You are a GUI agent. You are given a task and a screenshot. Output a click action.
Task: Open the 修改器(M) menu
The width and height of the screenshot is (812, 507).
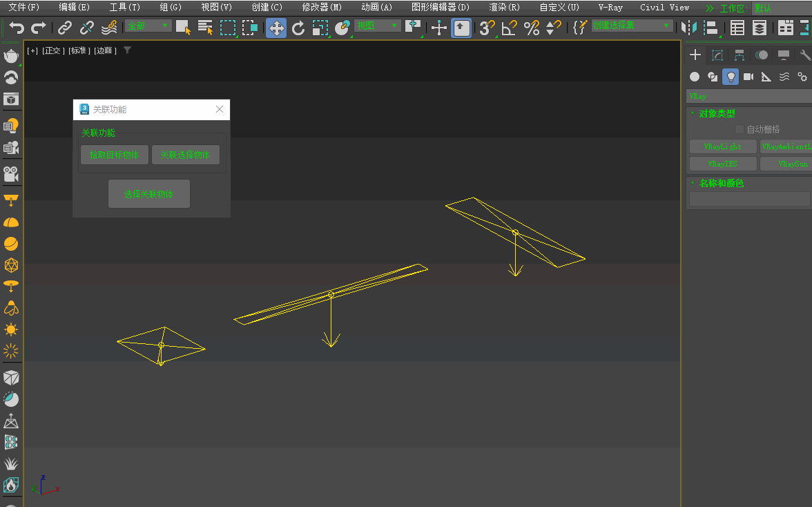[x=322, y=8]
